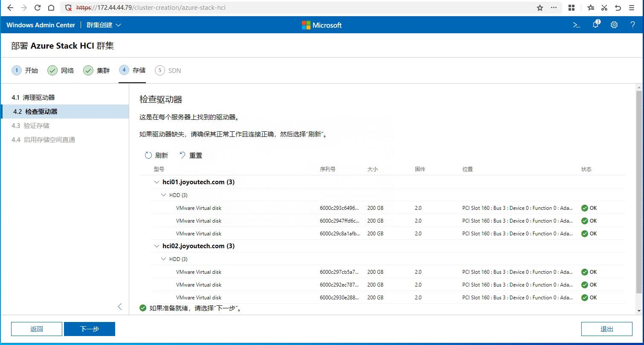Select step 4 存储

[132, 70]
